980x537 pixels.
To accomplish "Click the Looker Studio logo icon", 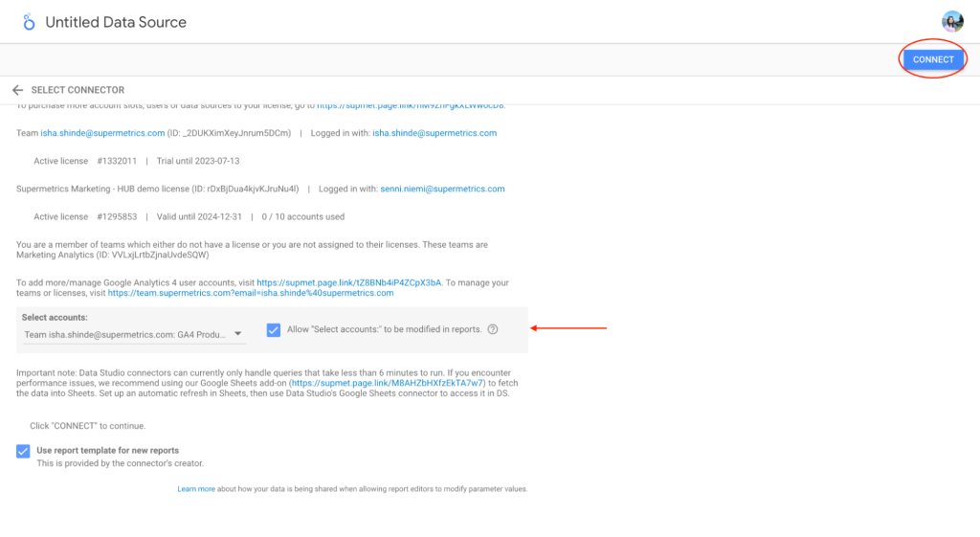I will click(29, 22).
